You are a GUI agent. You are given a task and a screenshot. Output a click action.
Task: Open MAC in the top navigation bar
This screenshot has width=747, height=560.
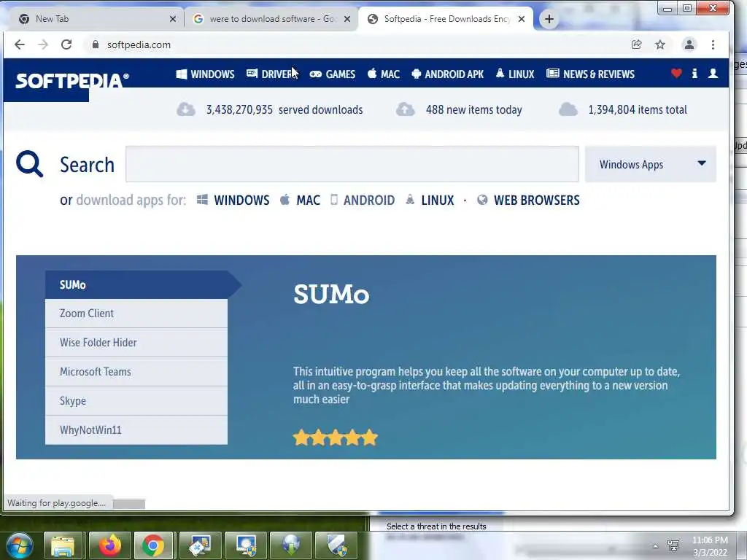pyautogui.click(x=384, y=74)
